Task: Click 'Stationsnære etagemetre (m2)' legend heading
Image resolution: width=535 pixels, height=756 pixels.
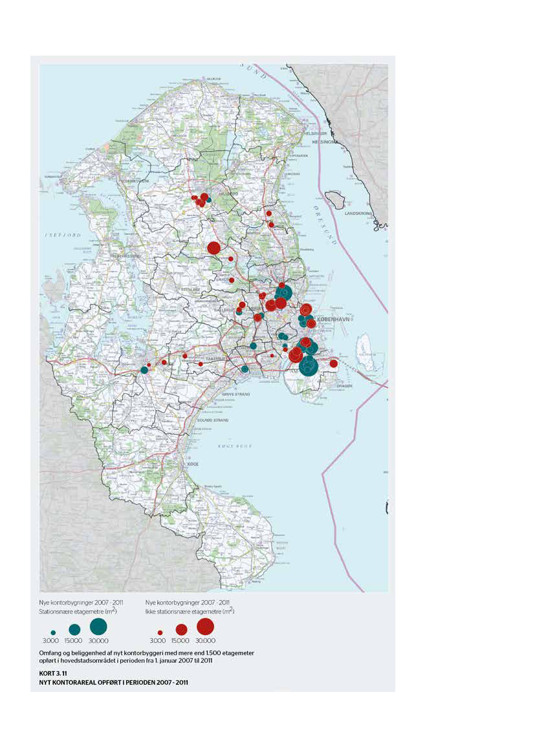Action: (x=78, y=611)
